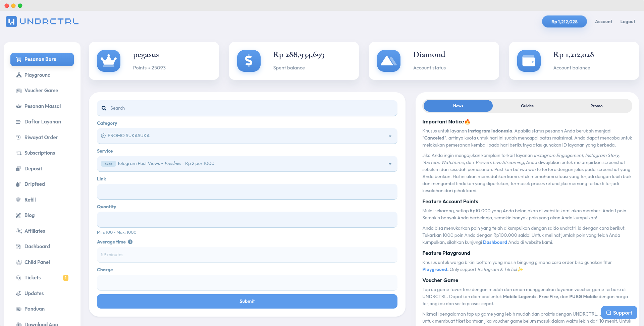This screenshot has height=326, width=644.
Task: Open the Promo tab
Action: pos(596,106)
